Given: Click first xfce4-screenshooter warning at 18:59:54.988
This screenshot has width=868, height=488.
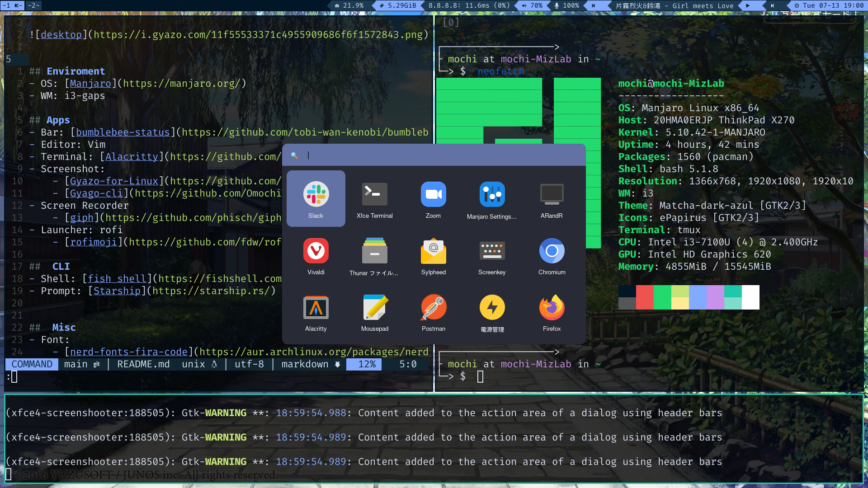Looking at the screenshot, I should click(x=364, y=413).
